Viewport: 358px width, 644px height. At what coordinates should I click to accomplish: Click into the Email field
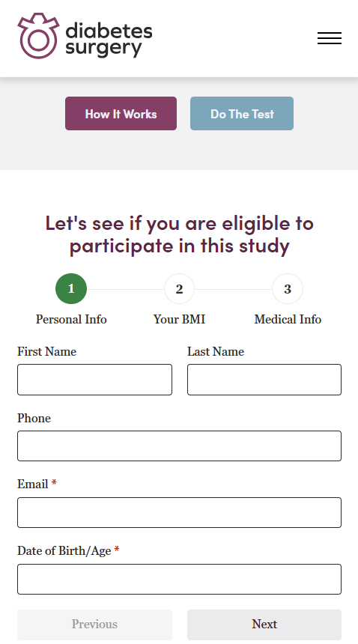click(180, 512)
